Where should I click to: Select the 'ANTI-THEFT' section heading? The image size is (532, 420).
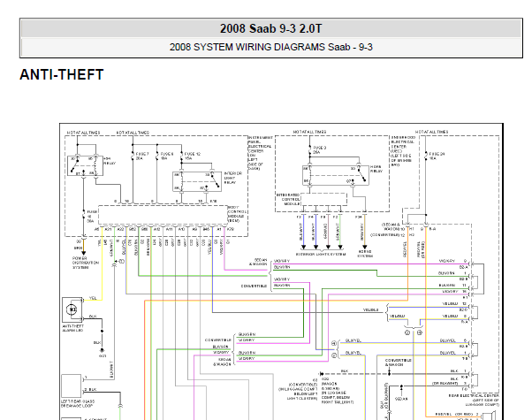pyautogui.click(x=61, y=74)
